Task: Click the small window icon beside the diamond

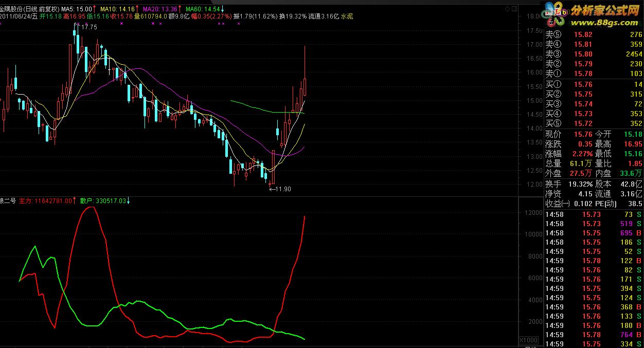Action: 513,9
